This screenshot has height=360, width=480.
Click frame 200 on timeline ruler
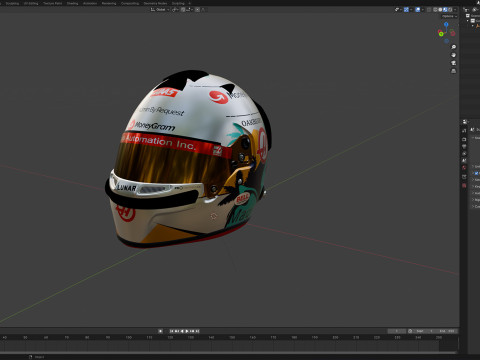[x=335, y=337]
